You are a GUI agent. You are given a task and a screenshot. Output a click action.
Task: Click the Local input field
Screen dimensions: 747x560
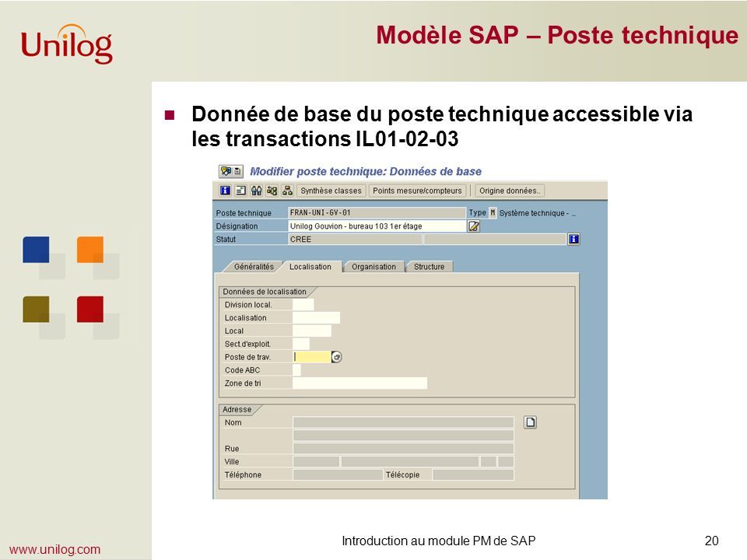pos(311,331)
